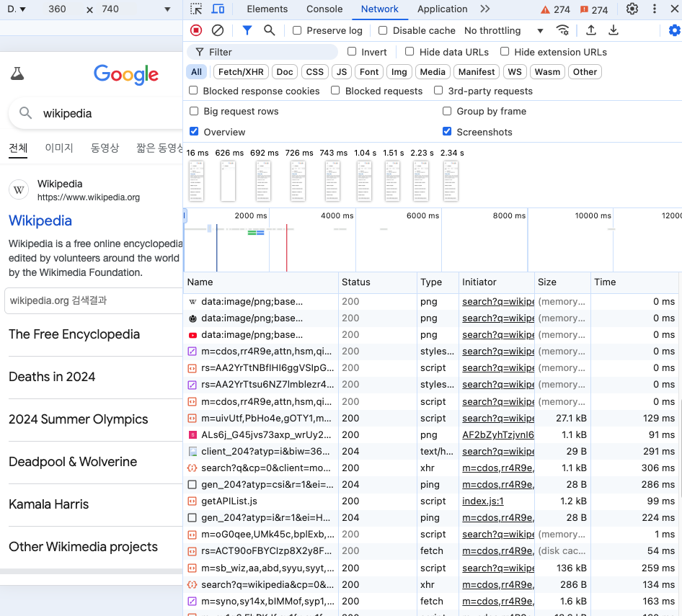This screenshot has height=616, width=682.
Task: Check 3rd-party requests option
Action: (438, 91)
